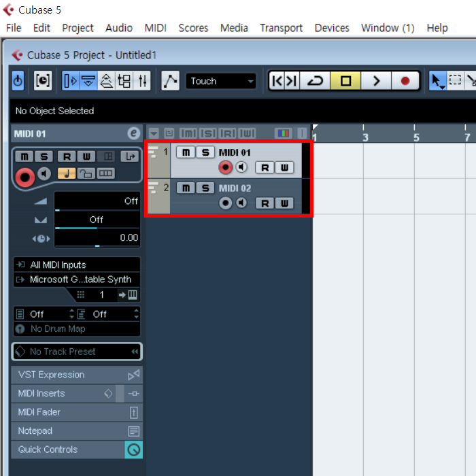Viewport: 476px width, 476px height.
Task: Toggle monitor speaker on MIDI 01 track
Action: (x=241, y=167)
